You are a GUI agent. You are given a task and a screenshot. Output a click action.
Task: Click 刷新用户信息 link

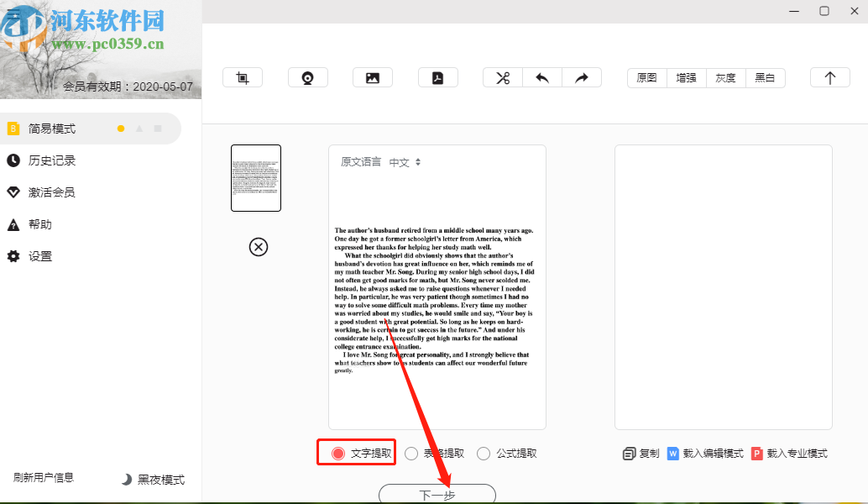[x=44, y=477]
